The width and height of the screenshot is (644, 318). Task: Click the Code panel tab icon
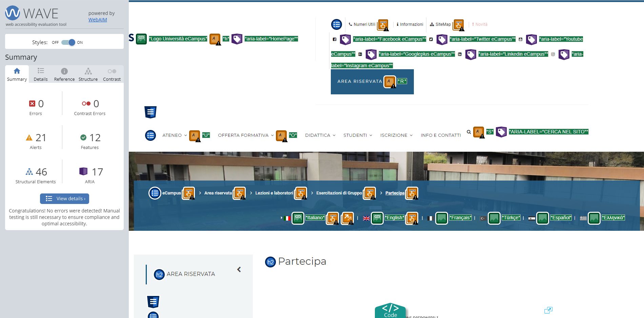[x=390, y=311]
